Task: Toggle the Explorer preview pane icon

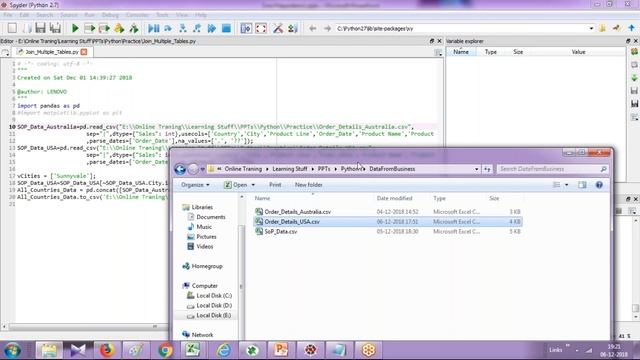Action: [582, 185]
